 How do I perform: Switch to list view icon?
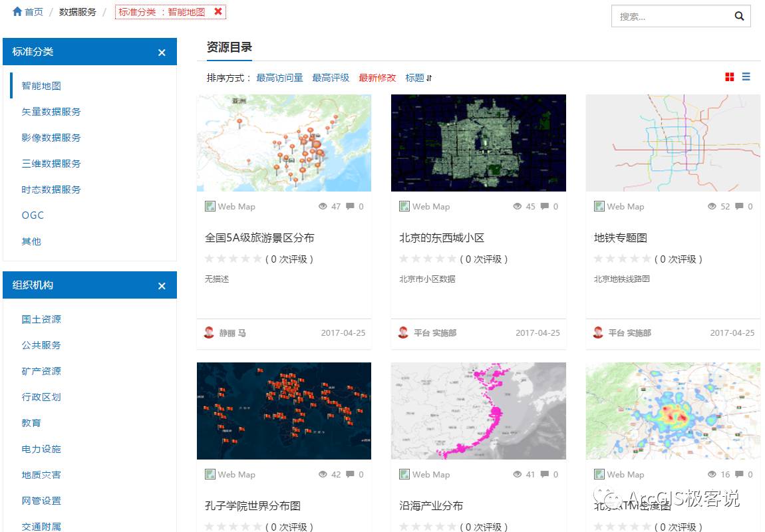click(746, 76)
